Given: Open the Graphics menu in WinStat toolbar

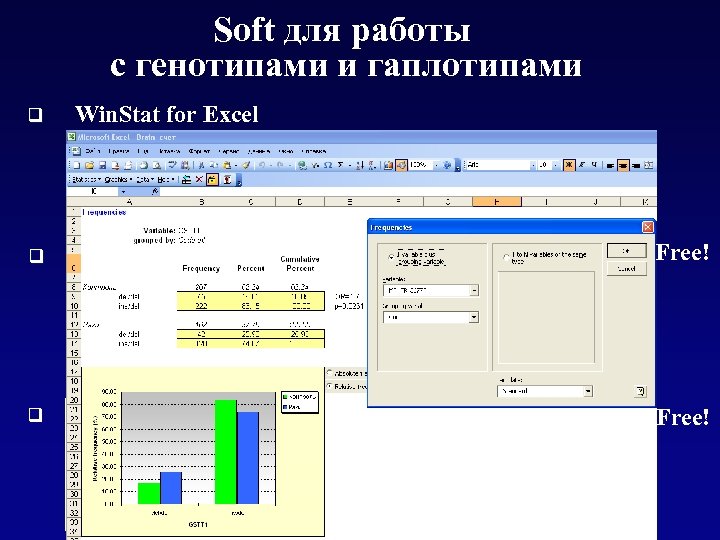Looking at the screenshot, I should [118, 180].
